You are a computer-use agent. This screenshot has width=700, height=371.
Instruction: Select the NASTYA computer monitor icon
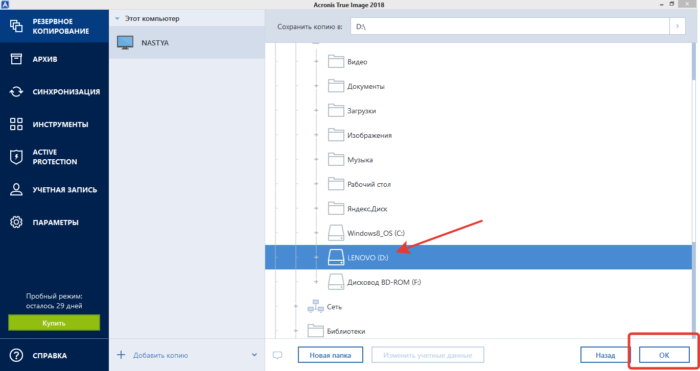(125, 43)
